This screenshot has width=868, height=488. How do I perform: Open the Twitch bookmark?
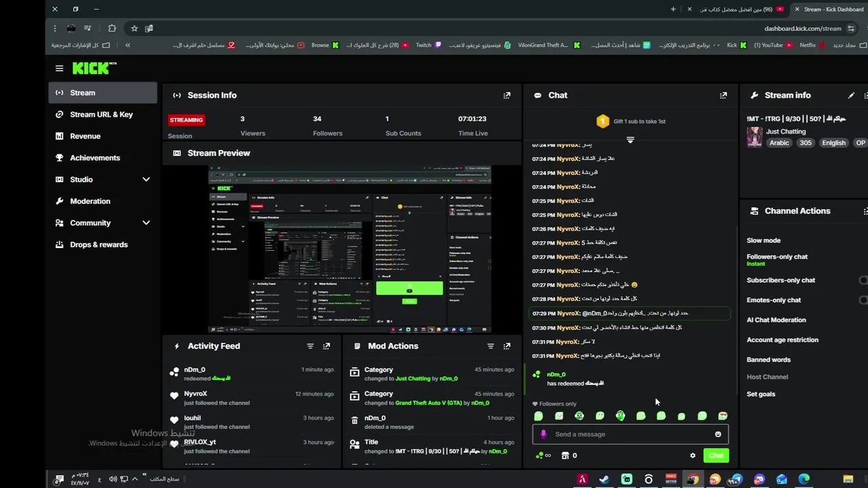point(428,45)
